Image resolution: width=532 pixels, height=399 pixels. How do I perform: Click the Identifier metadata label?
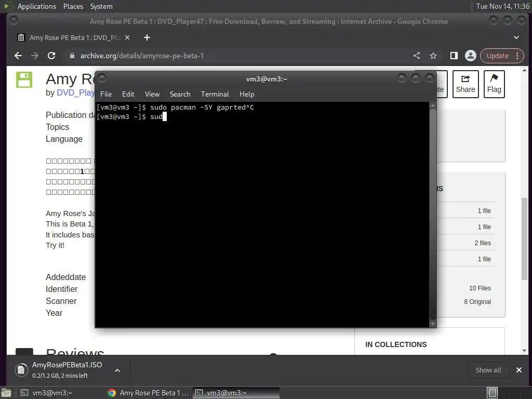tap(61, 289)
